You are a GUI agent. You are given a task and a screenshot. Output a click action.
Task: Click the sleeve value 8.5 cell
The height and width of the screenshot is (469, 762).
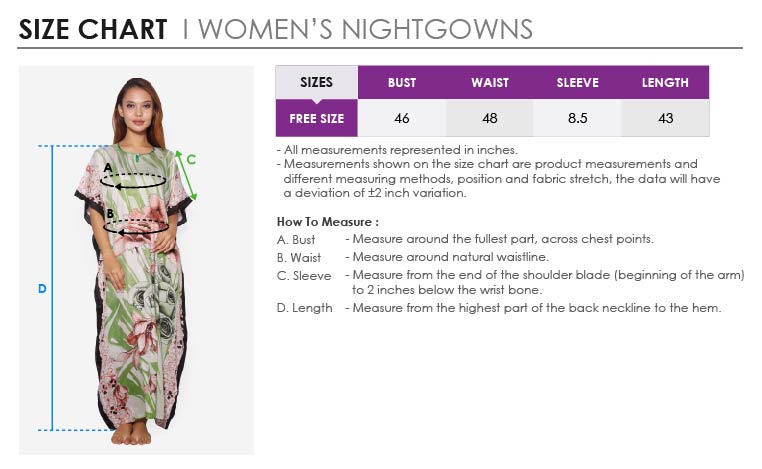[x=577, y=119]
